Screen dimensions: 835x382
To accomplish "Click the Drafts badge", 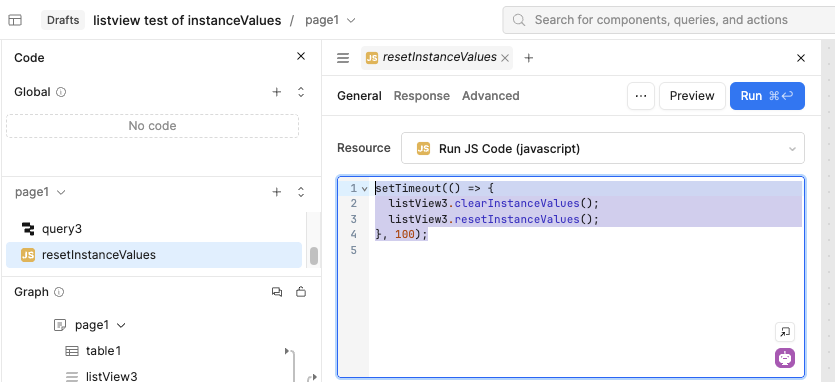I will (63, 20).
